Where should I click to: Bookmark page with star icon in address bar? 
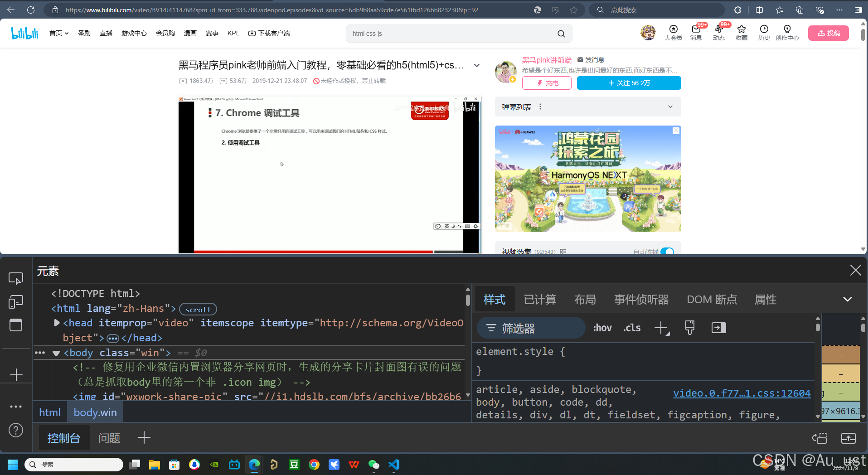pos(574,10)
